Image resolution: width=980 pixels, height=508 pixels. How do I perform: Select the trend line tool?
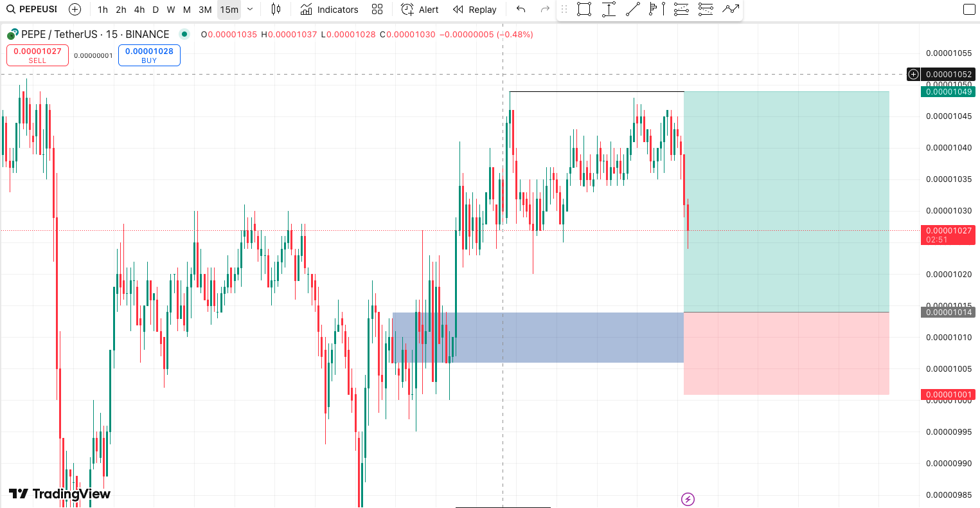point(633,10)
